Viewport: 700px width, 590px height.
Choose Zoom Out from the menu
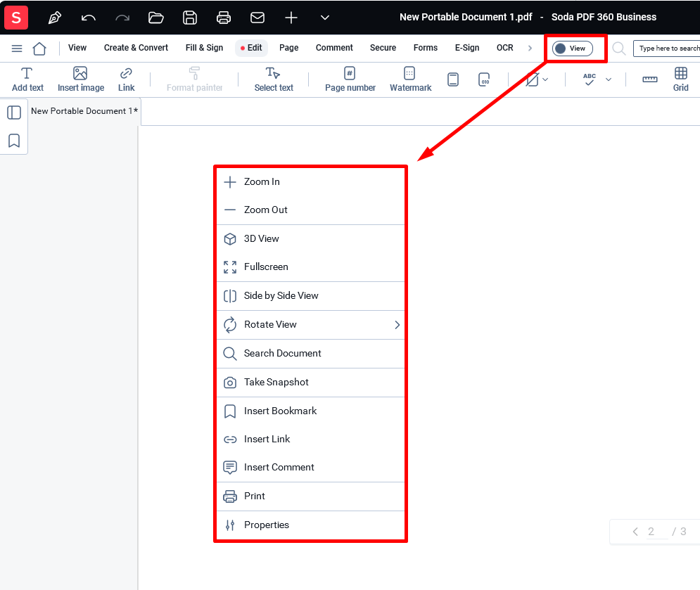coord(311,210)
